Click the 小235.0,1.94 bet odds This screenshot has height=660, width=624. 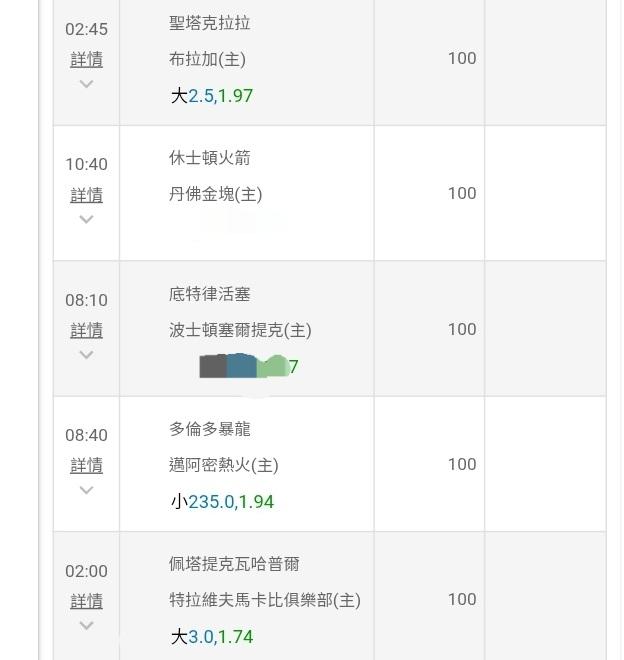(x=222, y=502)
